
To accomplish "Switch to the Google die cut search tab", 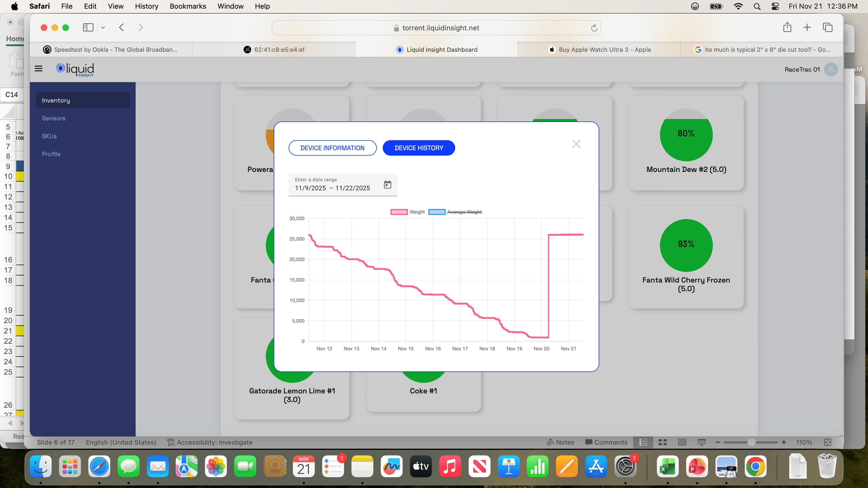I will (x=762, y=50).
